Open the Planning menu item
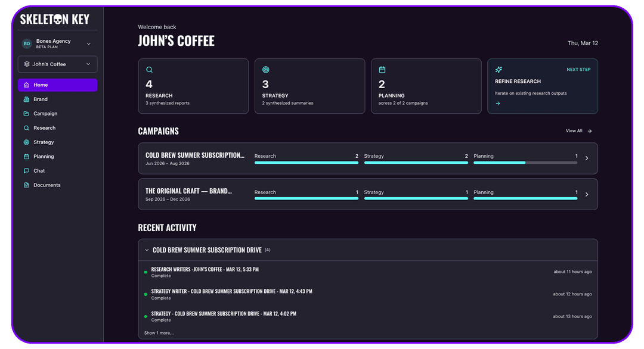The height and width of the screenshot is (349, 644). (x=57, y=157)
